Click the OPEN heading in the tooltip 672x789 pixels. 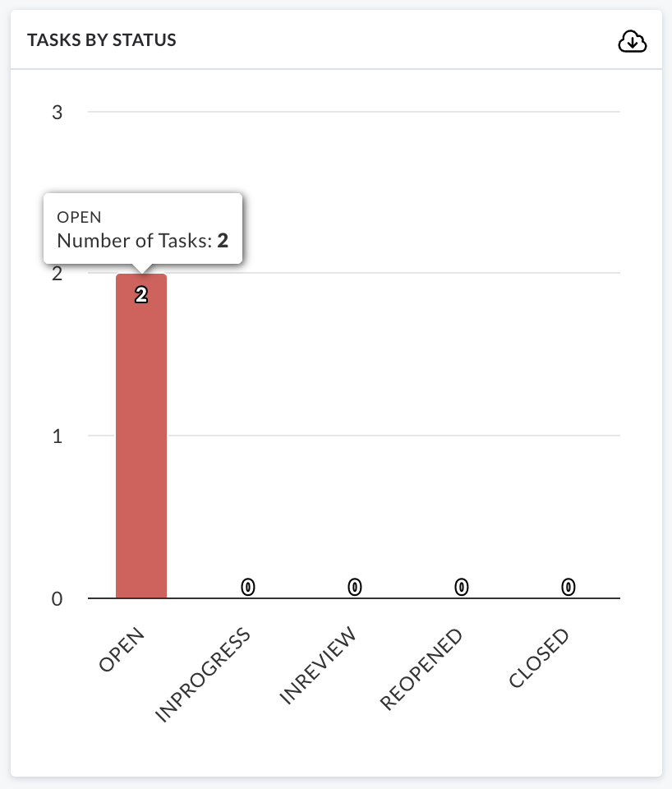point(79,217)
